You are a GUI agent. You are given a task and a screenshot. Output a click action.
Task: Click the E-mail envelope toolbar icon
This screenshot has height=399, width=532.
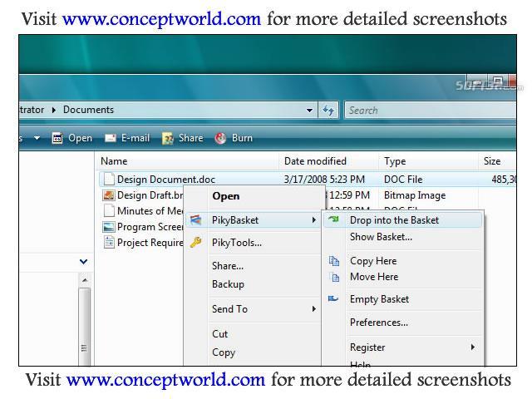click(111, 138)
